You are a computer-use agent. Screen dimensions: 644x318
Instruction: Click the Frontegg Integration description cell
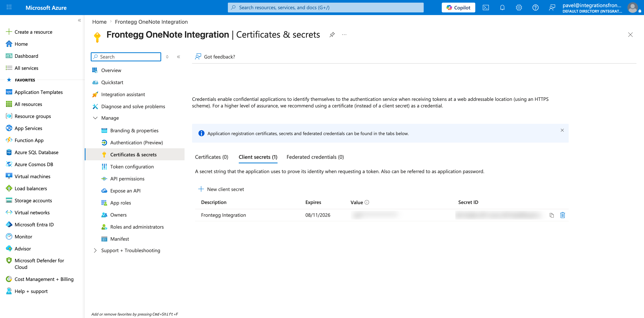223,215
